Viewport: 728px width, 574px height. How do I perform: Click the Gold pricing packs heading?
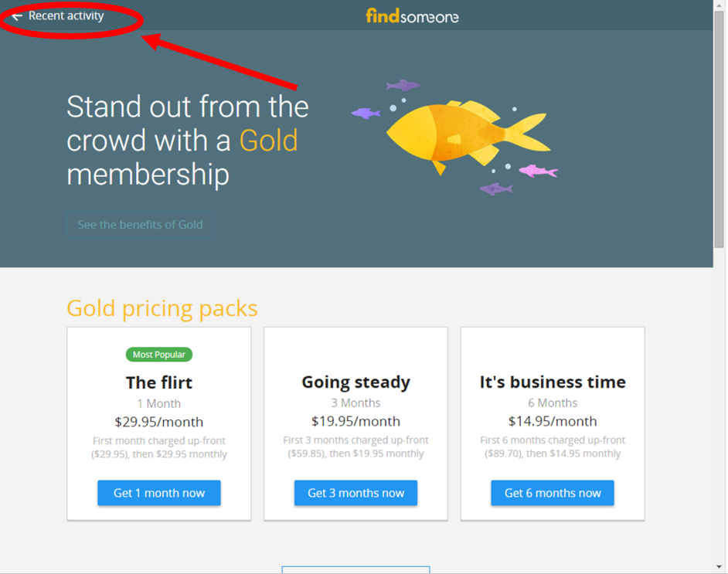pos(162,308)
